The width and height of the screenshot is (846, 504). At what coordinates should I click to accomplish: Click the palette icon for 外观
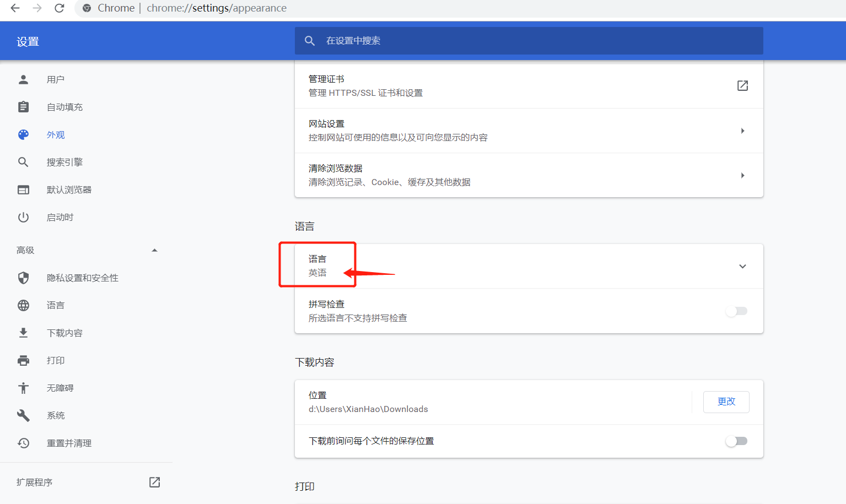[x=23, y=135]
